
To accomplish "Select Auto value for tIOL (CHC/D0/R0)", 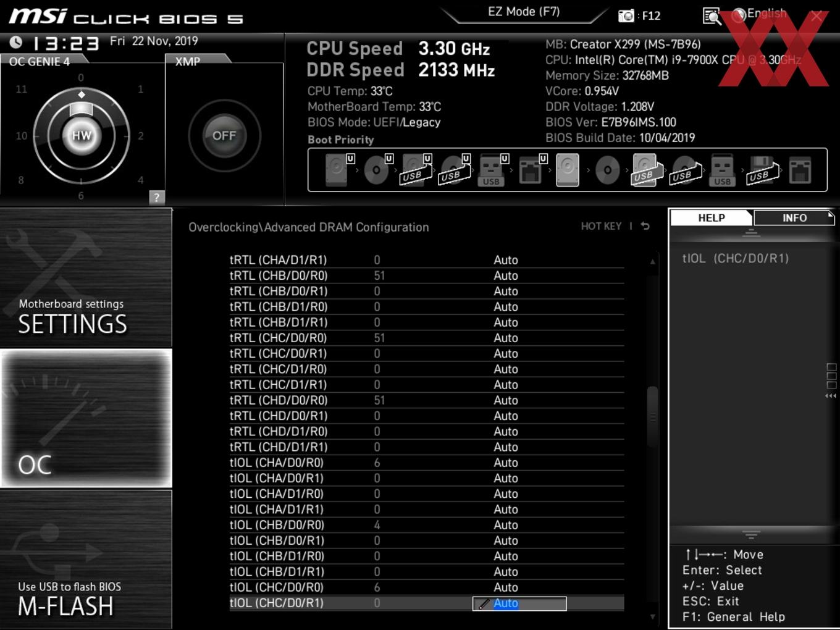I will [x=505, y=587].
